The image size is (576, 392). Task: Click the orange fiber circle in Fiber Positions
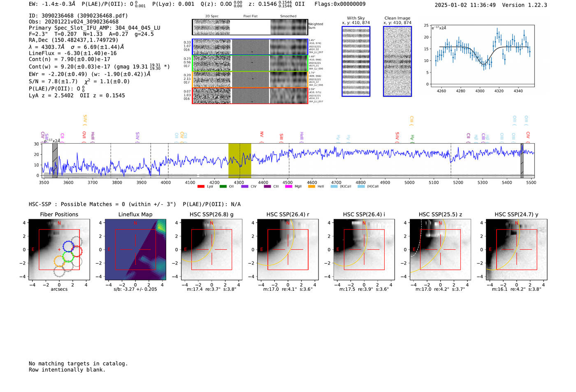tap(60, 261)
